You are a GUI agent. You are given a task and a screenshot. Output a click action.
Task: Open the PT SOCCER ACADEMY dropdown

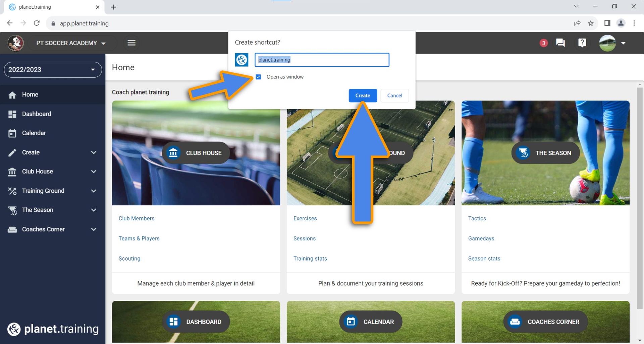[71, 43]
